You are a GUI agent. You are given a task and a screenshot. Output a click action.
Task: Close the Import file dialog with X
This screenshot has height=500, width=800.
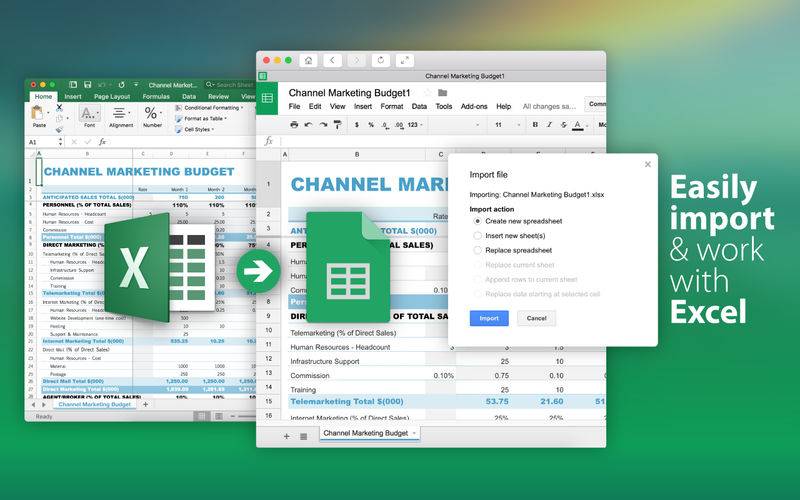tap(647, 164)
